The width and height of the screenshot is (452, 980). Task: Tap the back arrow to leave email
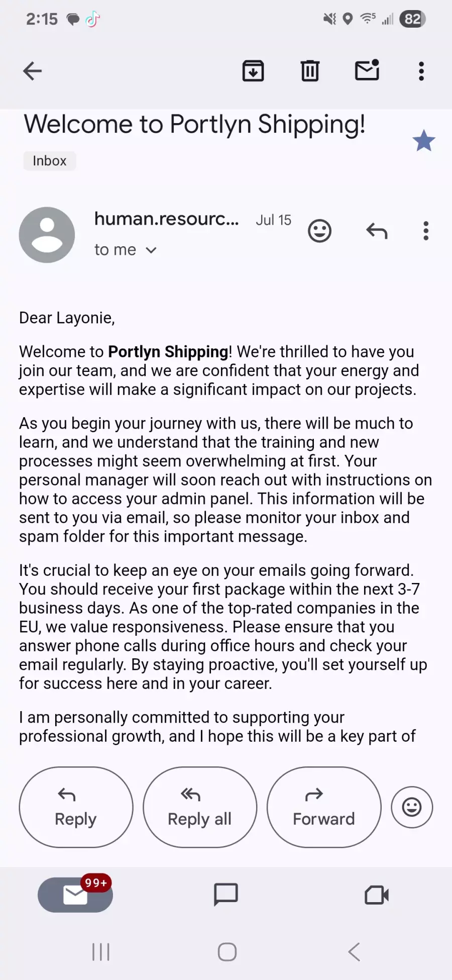tap(33, 71)
